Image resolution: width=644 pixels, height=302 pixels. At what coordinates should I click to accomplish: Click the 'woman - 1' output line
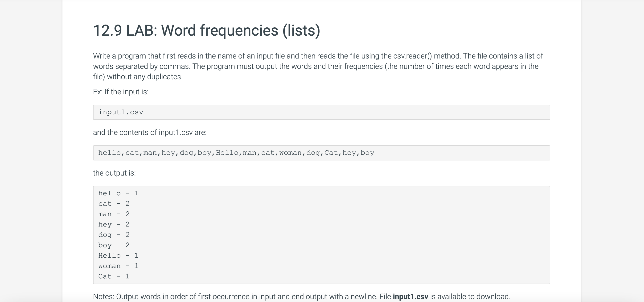[118, 266]
